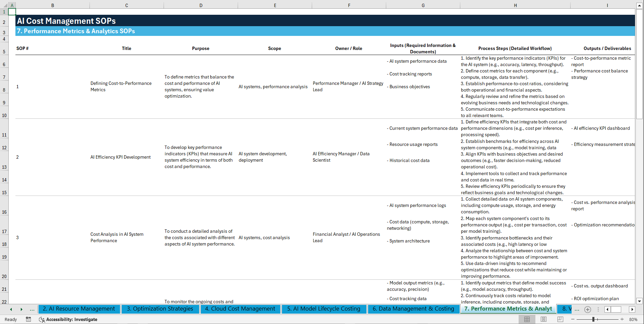Select the Cloud Cost Management sheet tab
The height and width of the screenshot is (324, 644).
(240, 309)
